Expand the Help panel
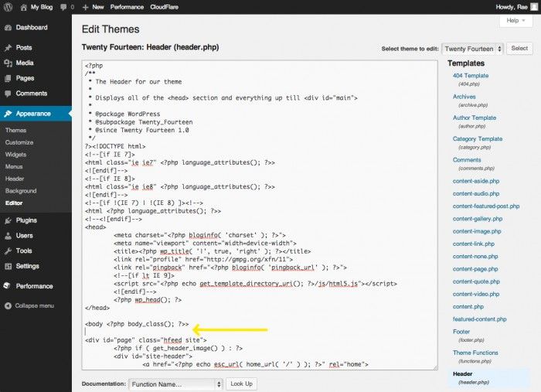 (515, 21)
